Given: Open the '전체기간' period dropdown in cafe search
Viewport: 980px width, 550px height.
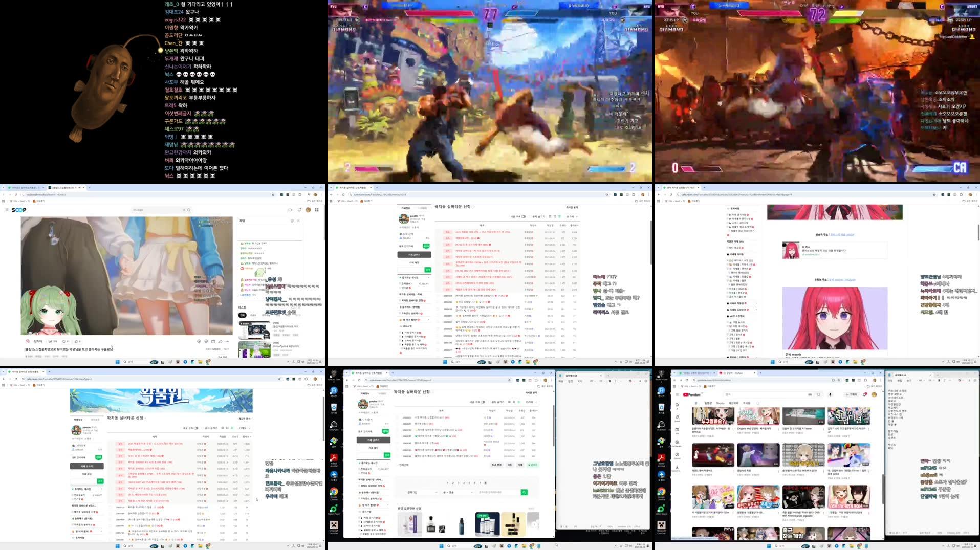Looking at the screenshot, I should pos(422,492).
